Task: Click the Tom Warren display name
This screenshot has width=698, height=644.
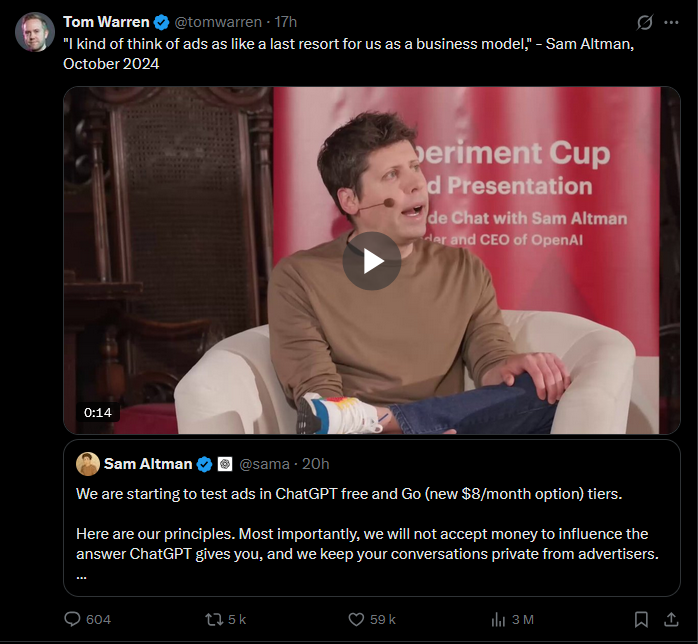Action: pos(105,22)
